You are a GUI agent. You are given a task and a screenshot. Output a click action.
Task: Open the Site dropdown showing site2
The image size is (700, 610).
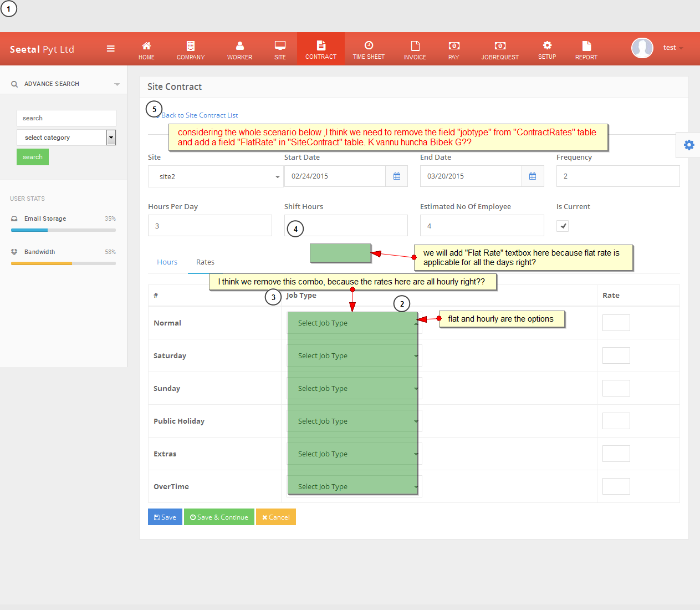point(216,176)
